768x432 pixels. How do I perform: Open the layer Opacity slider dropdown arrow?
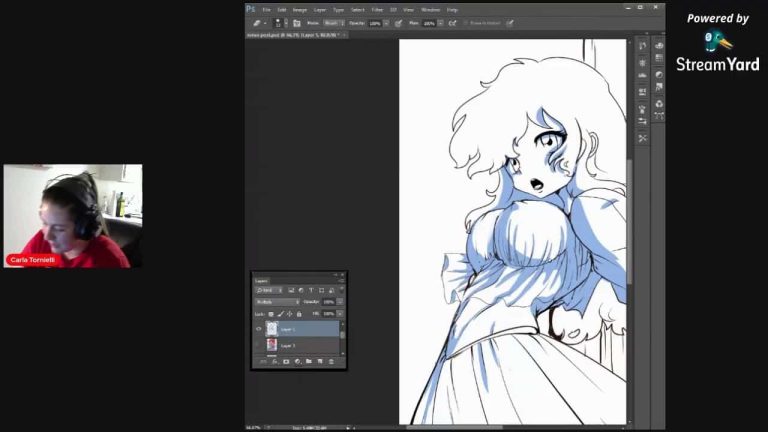[340, 301]
